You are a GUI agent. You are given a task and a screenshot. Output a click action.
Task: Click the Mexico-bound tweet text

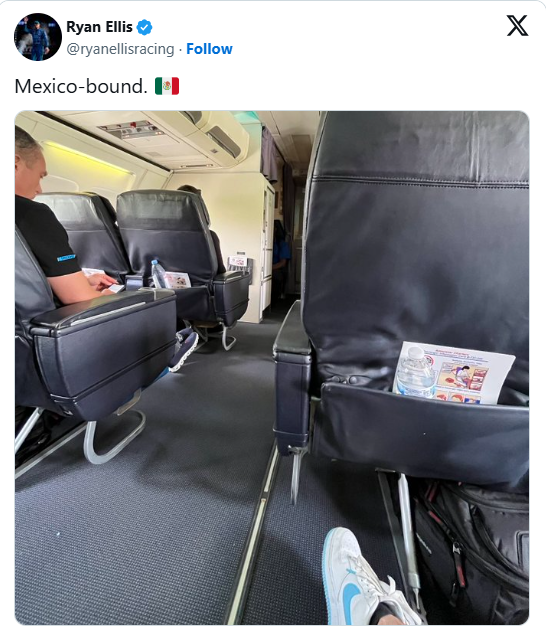pyautogui.click(x=81, y=86)
